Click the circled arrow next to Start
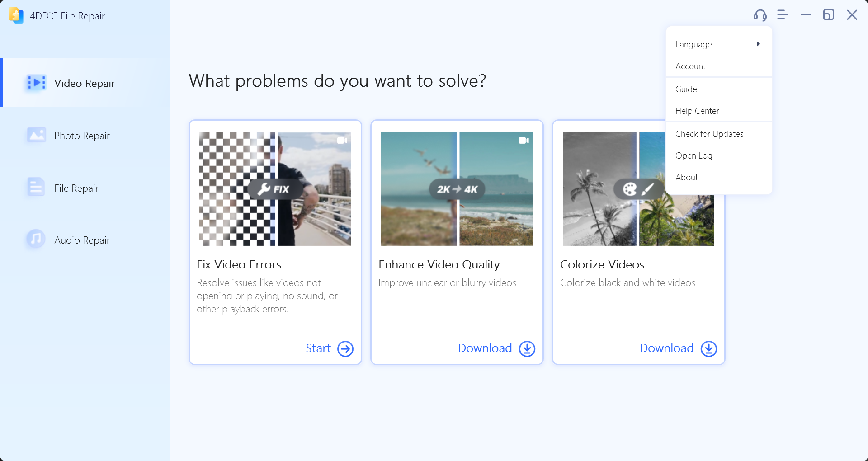Viewport: 868px width, 461px height. [x=345, y=348]
